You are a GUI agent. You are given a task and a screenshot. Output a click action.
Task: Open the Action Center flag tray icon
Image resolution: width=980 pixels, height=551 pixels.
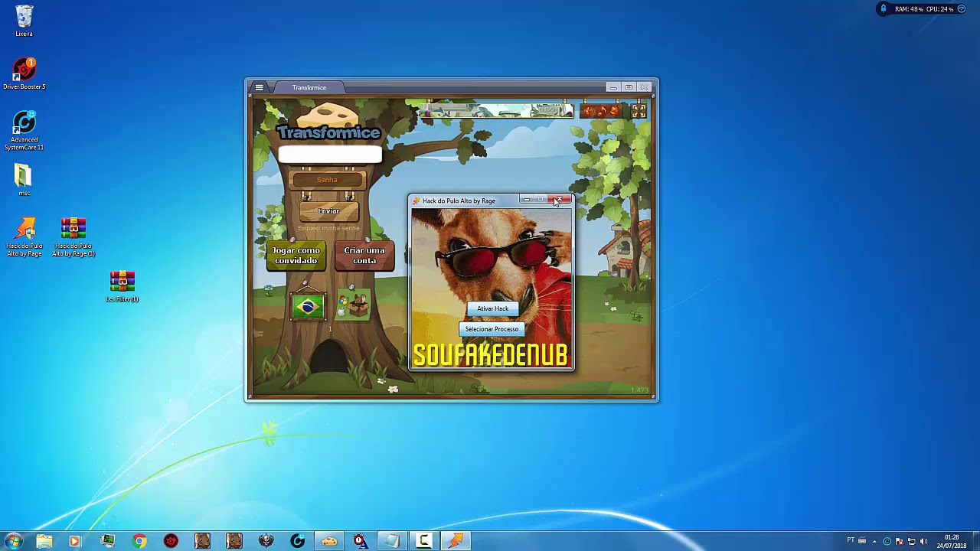pyautogui.click(x=900, y=541)
